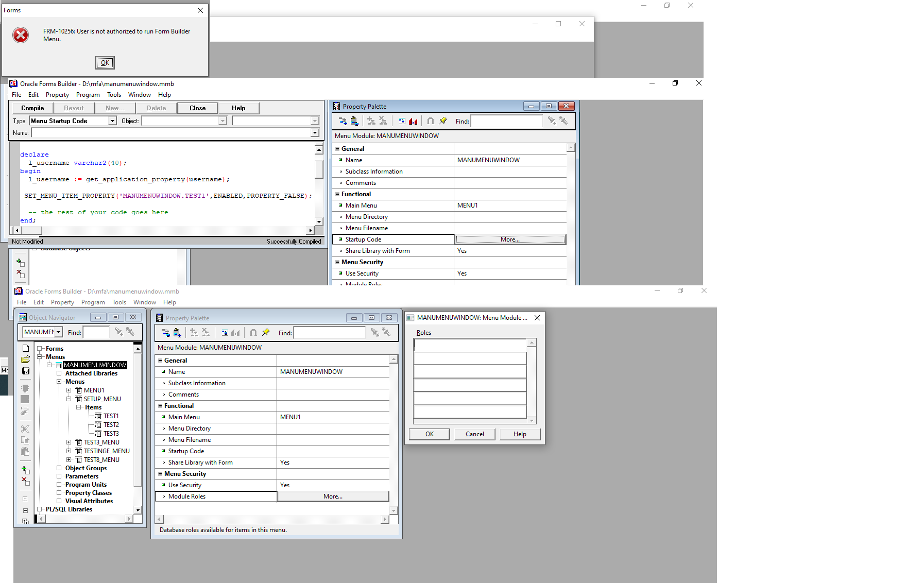Expand the TESTINGE_MENU tree node
The width and height of the screenshot is (924, 583).
coord(69,451)
